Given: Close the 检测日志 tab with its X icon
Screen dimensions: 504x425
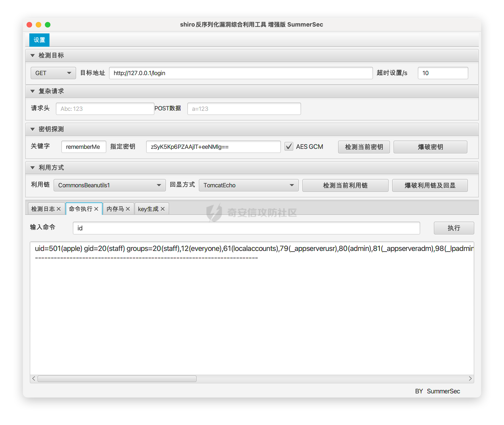Looking at the screenshot, I should pos(59,209).
